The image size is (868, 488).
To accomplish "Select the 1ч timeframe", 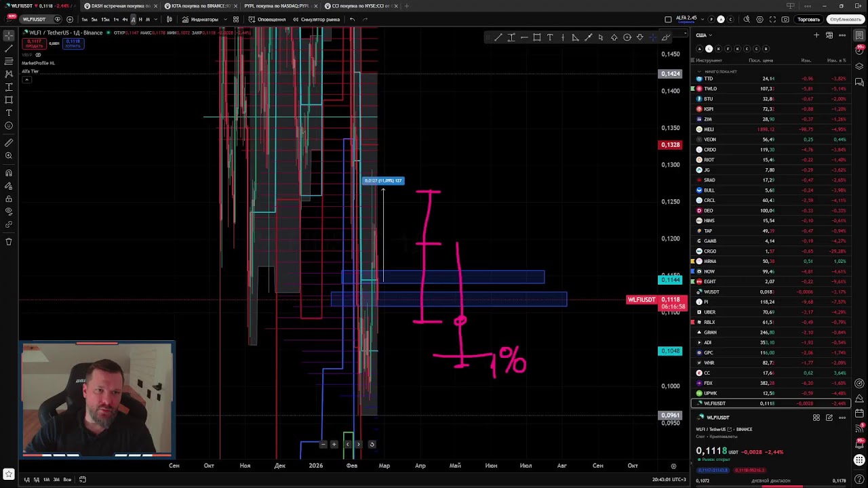I will coord(116,19).
